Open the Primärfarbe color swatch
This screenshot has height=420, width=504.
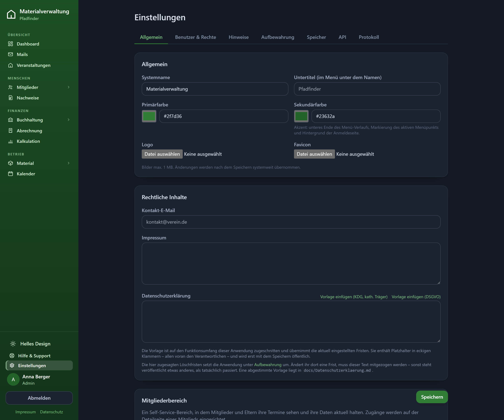coord(149,116)
